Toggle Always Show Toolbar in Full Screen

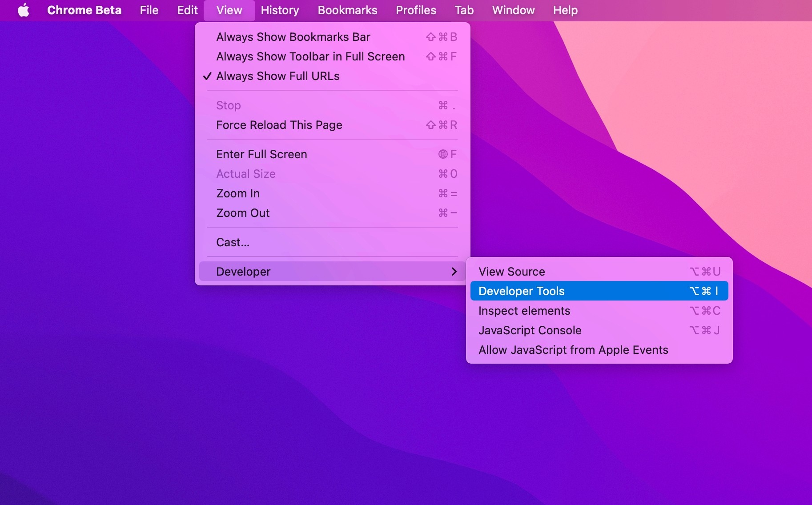(332, 56)
